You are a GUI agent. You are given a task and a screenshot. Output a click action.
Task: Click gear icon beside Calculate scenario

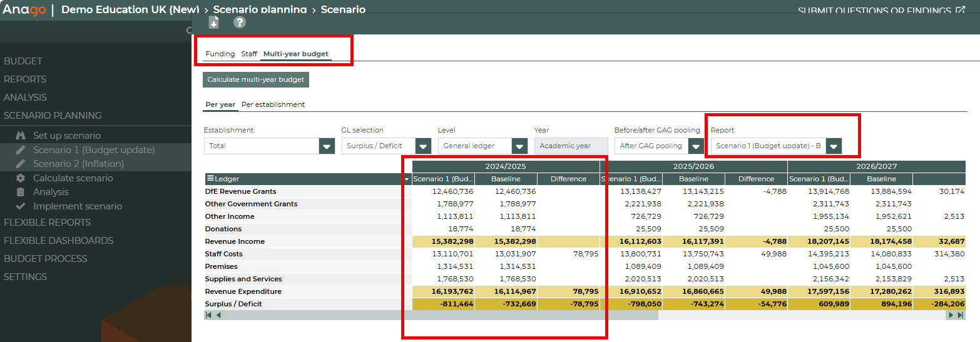[x=21, y=178]
